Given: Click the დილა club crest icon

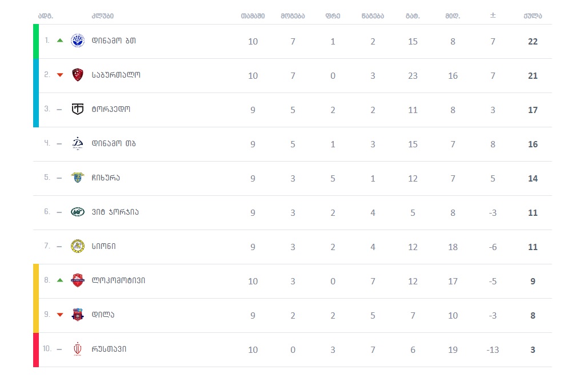Looking at the screenshot, I should coord(78,315).
